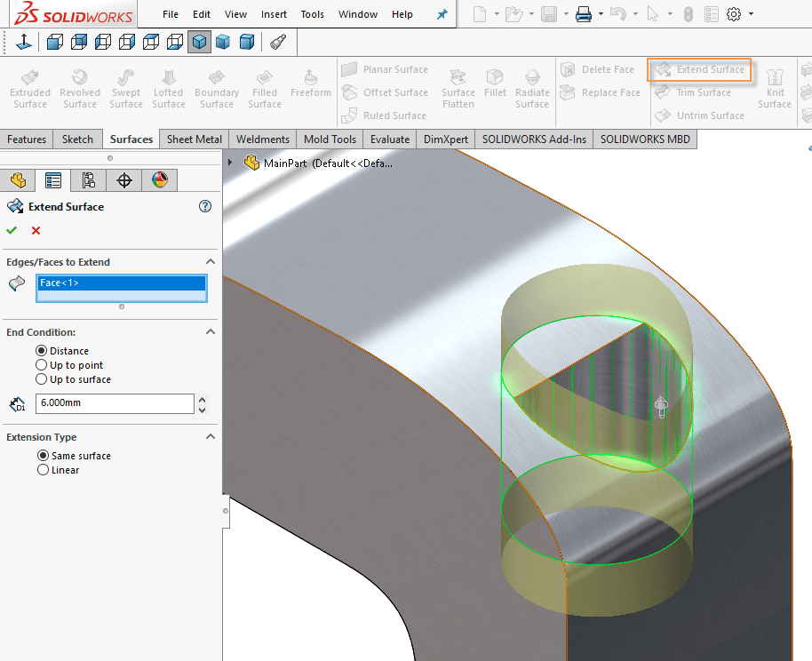This screenshot has width=812, height=661.
Task: Open the Options gear dropdown arrow
Action: tap(752, 14)
